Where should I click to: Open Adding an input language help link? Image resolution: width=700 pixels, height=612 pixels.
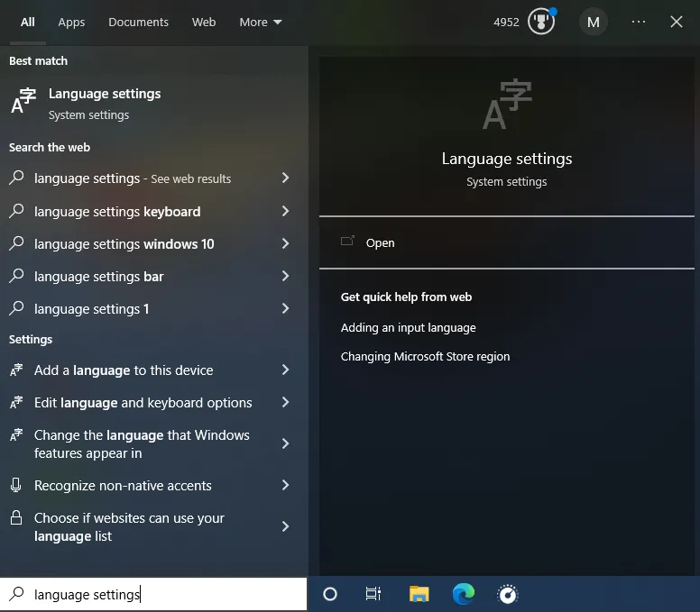click(x=408, y=328)
